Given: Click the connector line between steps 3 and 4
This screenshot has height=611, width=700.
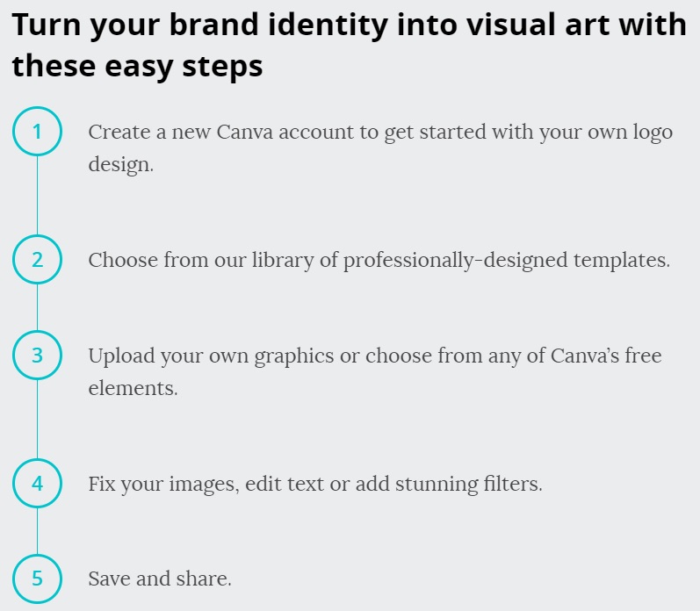Looking at the screenshot, I should [x=37, y=420].
